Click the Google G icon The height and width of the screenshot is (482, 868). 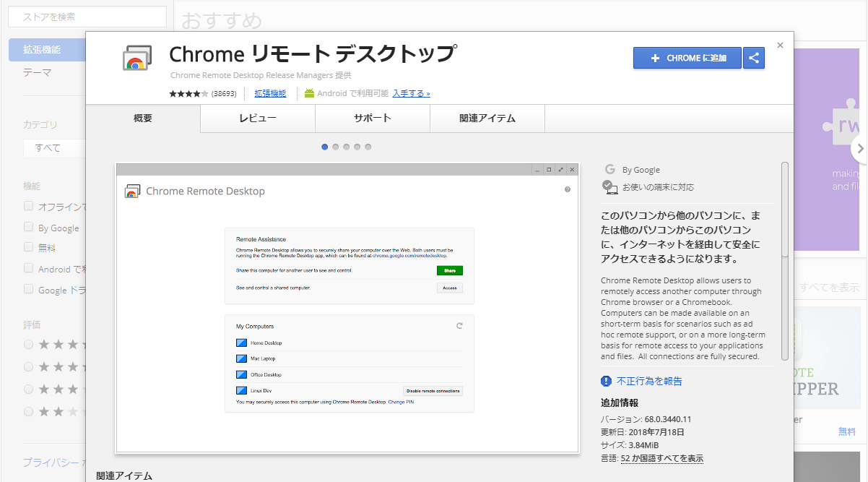coord(609,170)
